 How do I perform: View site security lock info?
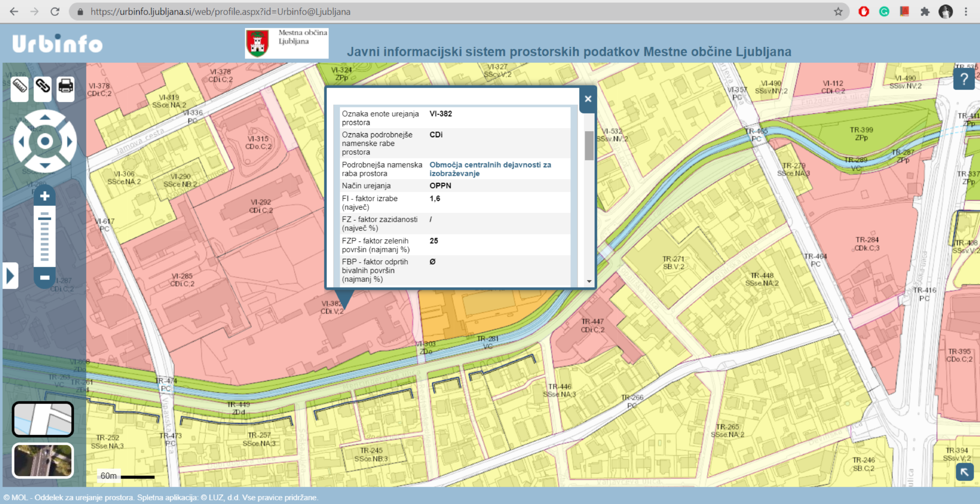(x=80, y=11)
